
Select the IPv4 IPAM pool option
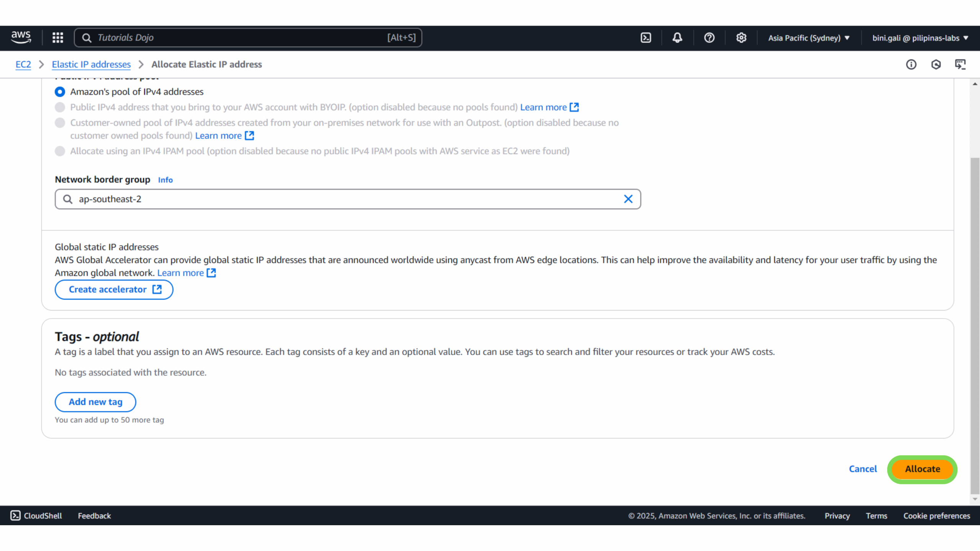click(60, 151)
